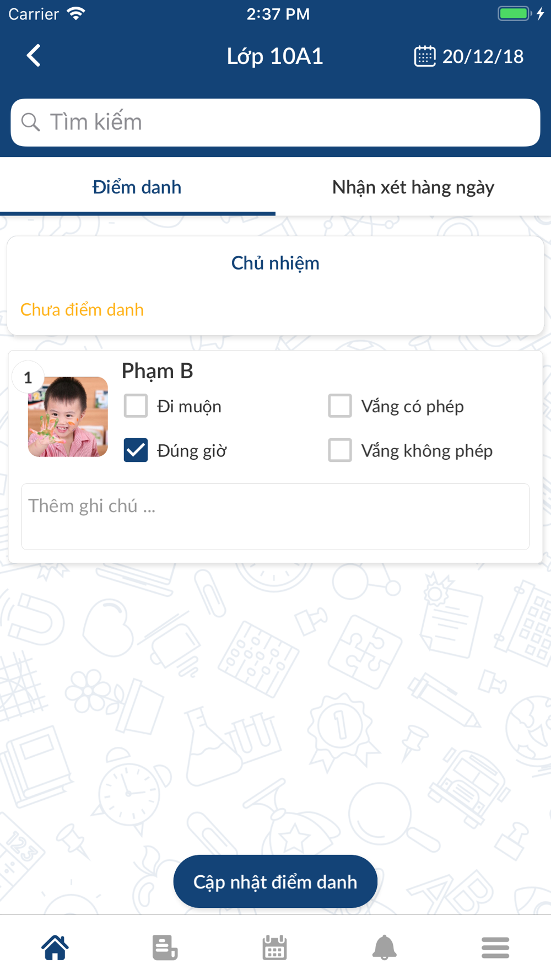Check the Đi muộn checkbox

point(136,406)
